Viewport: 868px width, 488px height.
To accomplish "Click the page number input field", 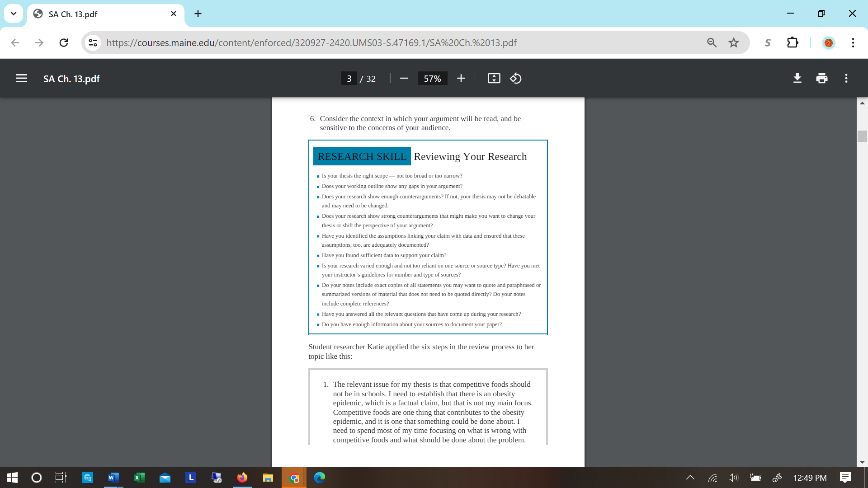I will click(349, 79).
